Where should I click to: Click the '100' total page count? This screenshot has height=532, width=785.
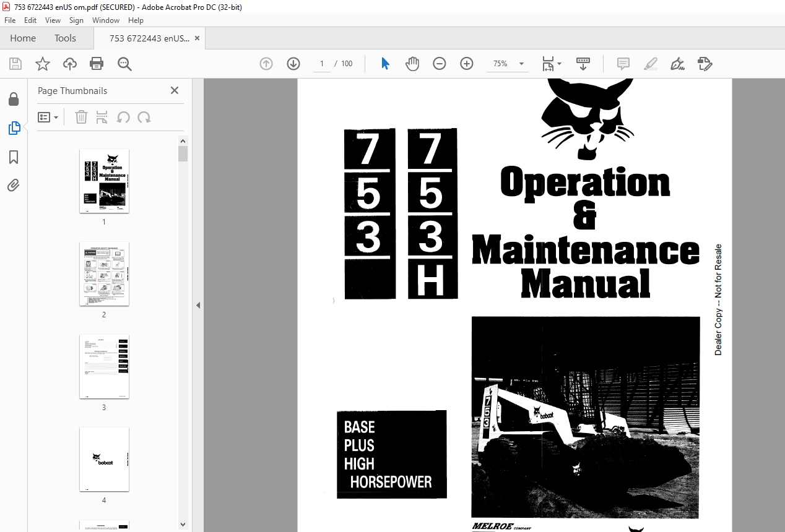[347, 64]
